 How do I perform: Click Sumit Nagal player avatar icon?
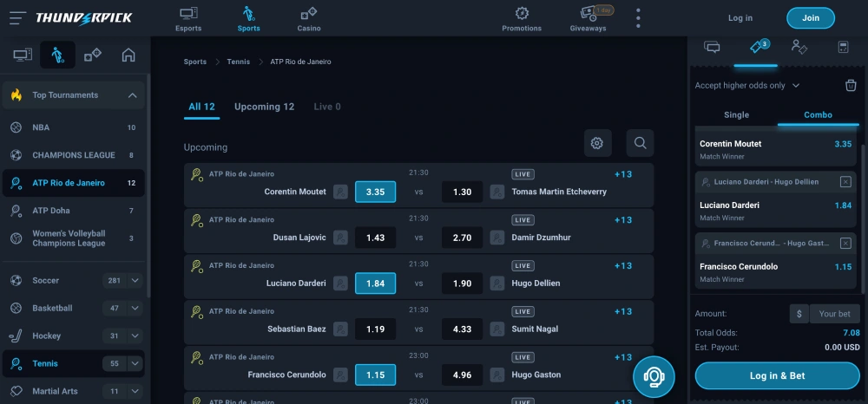tap(497, 329)
